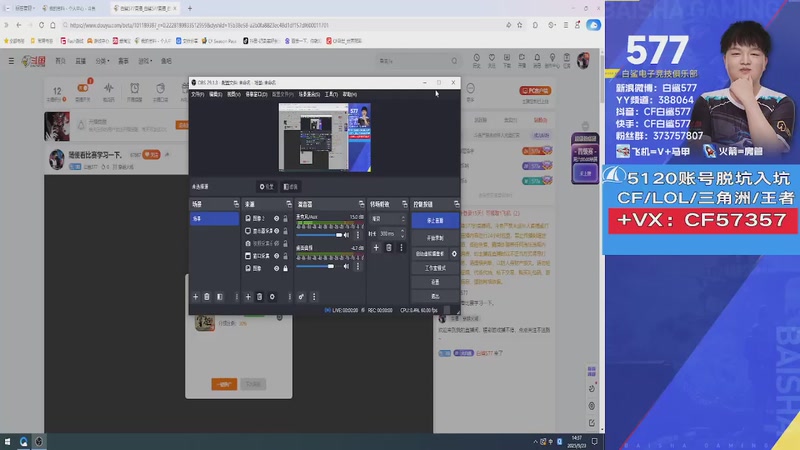The height and width of the screenshot is (450, 800).
Task: Add a new source with plus icon
Action: pos(248,296)
